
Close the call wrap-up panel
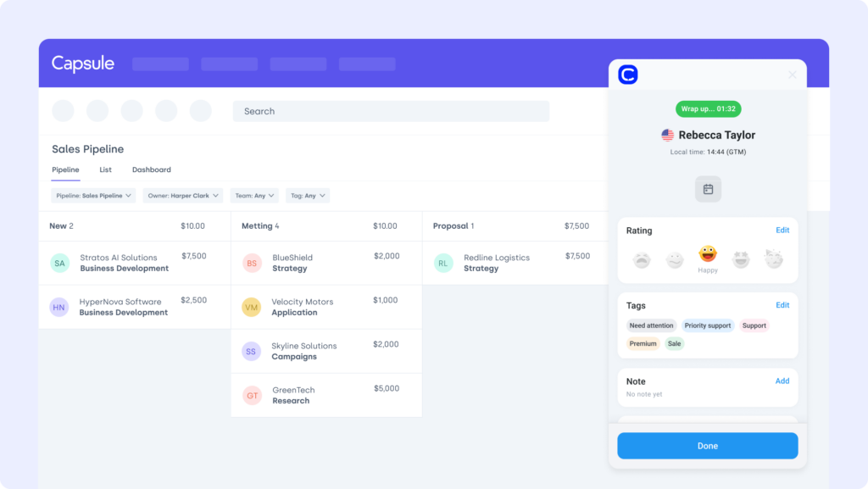click(793, 75)
